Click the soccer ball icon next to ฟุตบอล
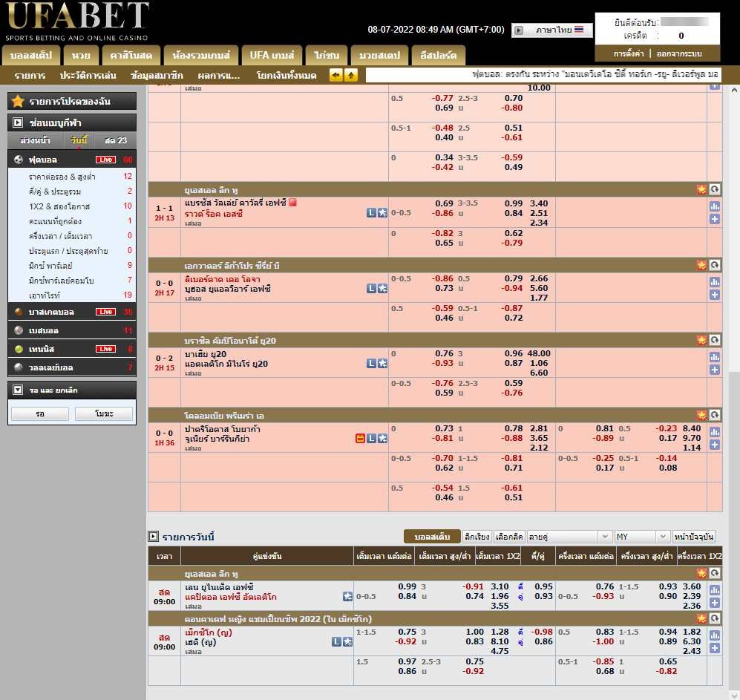This screenshot has height=700, width=740. pyautogui.click(x=19, y=160)
